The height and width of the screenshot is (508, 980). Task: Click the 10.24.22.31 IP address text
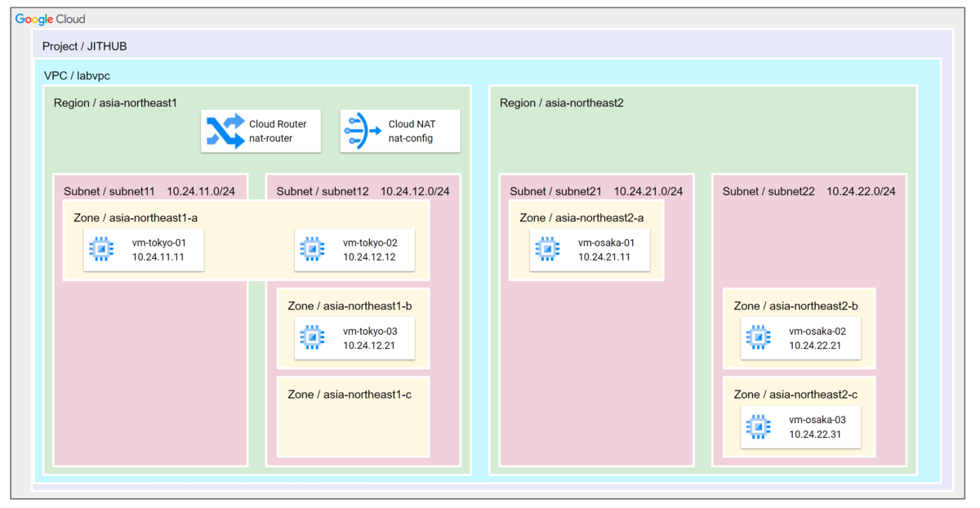pyautogui.click(x=815, y=434)
